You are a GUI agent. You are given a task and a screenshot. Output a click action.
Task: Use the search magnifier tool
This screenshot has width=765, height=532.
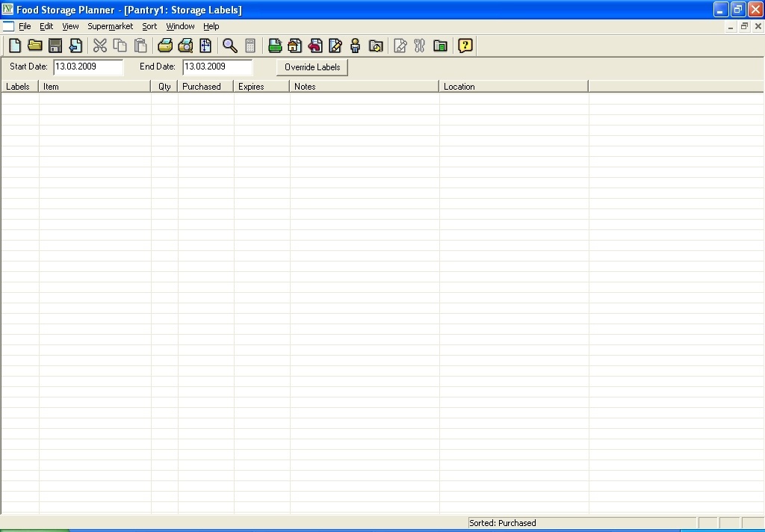pos(229,46)
